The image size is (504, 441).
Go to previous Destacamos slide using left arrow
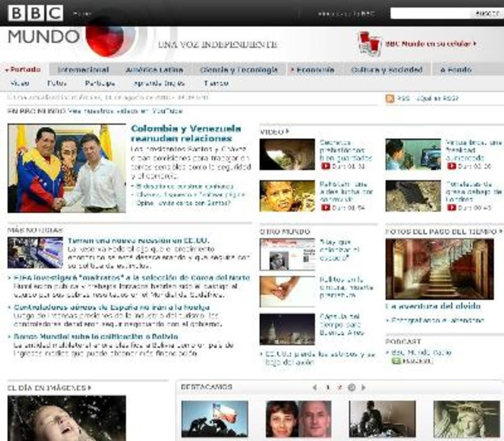[315, 387]
